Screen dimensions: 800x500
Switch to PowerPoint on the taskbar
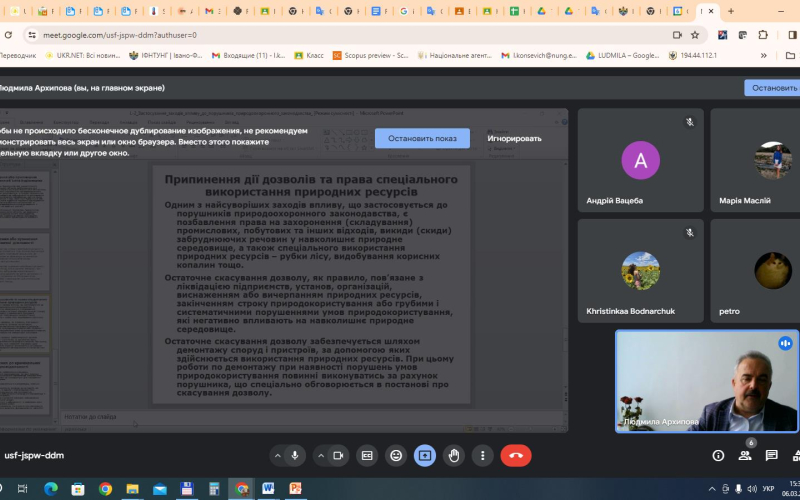(295, 489)
